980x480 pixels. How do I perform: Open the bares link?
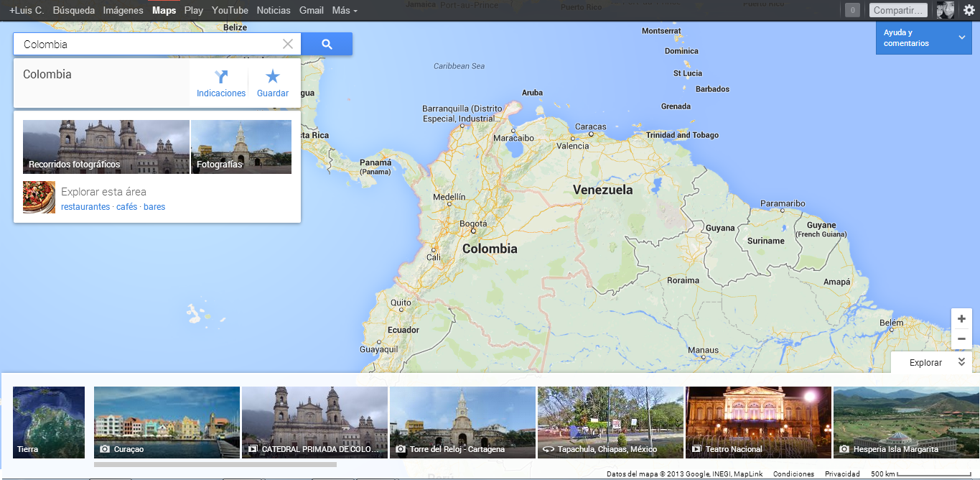[x=154, y=207]
